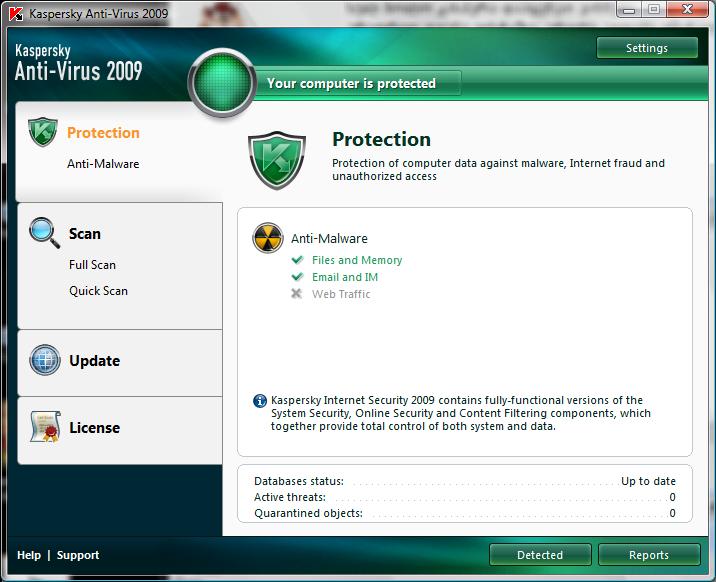The image size is (716, 582).
Task: Click the green shield icon beside Protection tab
Action: click(42, 132)
